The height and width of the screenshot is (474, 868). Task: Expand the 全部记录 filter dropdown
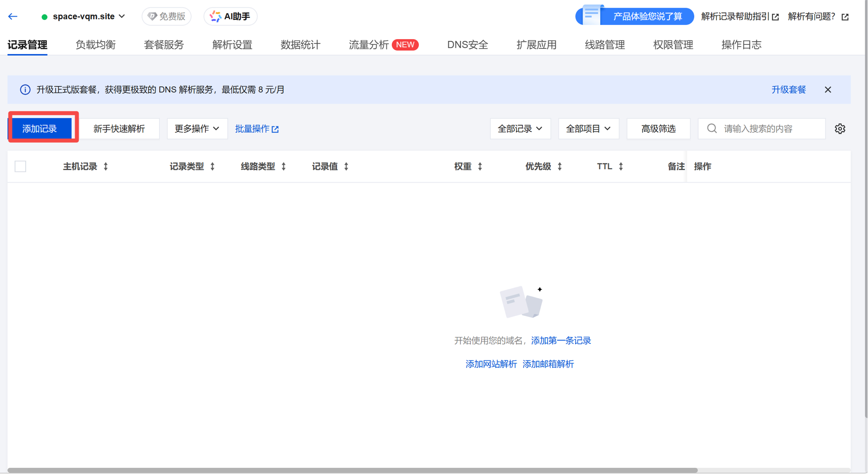(x=520, y=129)
